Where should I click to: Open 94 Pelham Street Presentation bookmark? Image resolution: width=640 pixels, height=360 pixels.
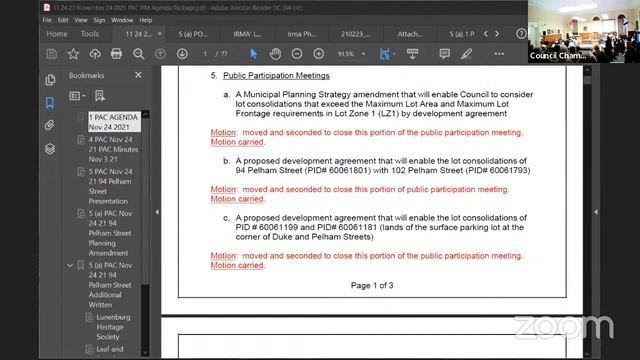[111, 186]
